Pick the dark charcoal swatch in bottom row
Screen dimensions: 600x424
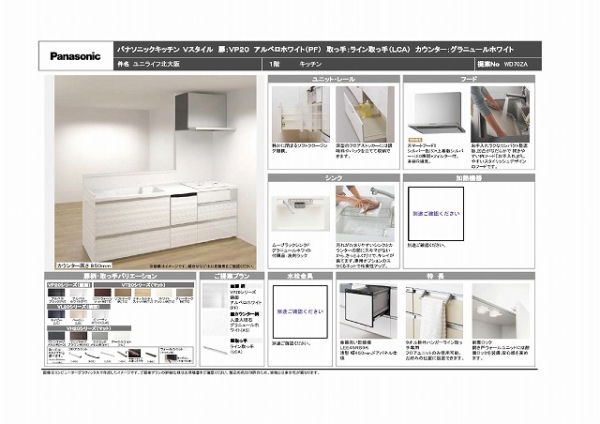(56, 336)
